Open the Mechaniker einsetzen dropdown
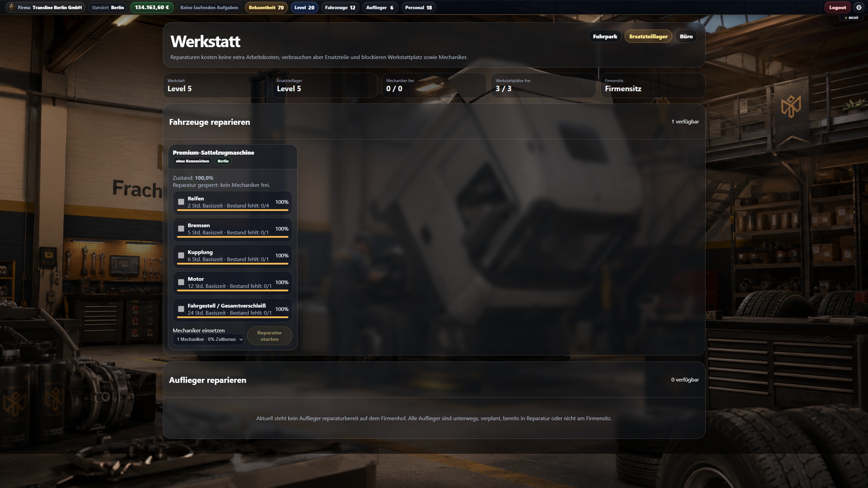The image size is (868, 488). tap(209, 339)
